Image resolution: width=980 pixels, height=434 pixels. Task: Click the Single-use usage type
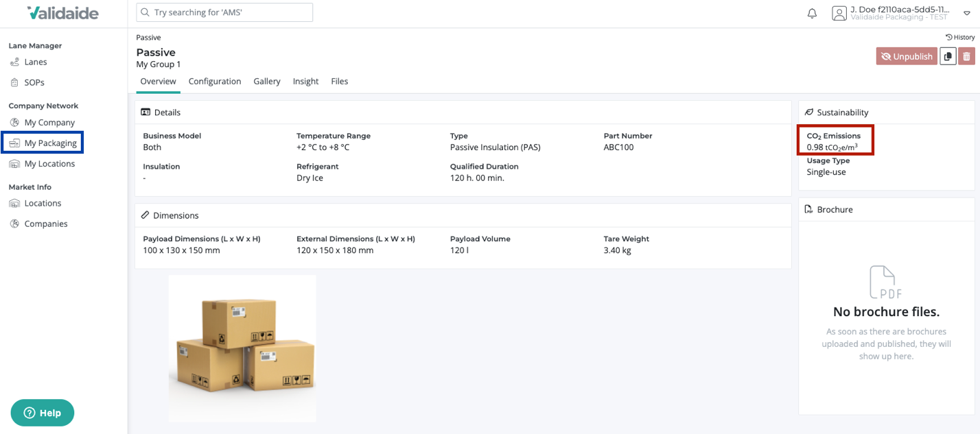(x=826, y=172)
